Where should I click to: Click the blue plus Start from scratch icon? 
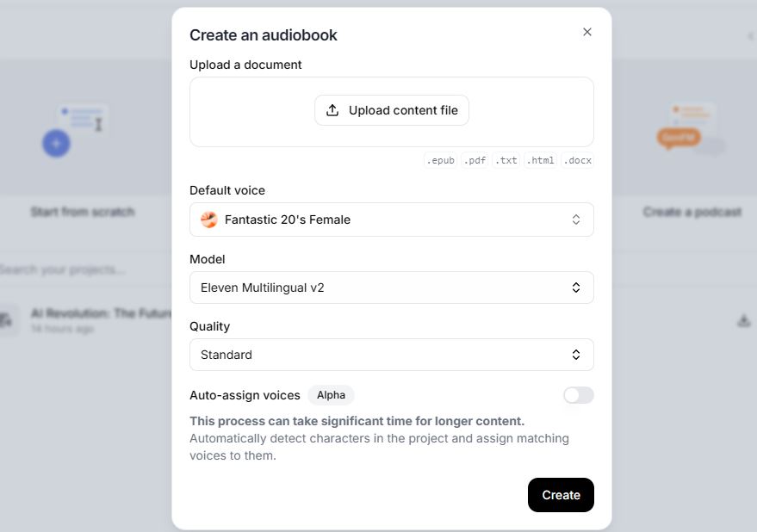[56, 143]
